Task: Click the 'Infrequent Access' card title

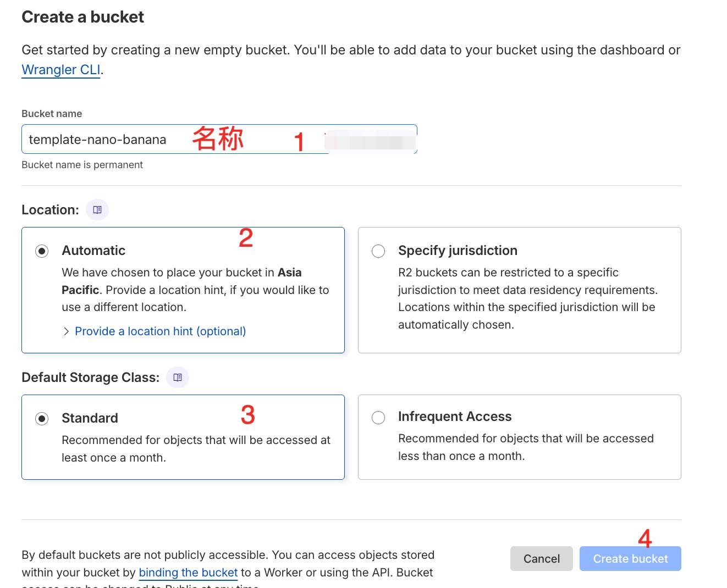Action: (455, 417)
